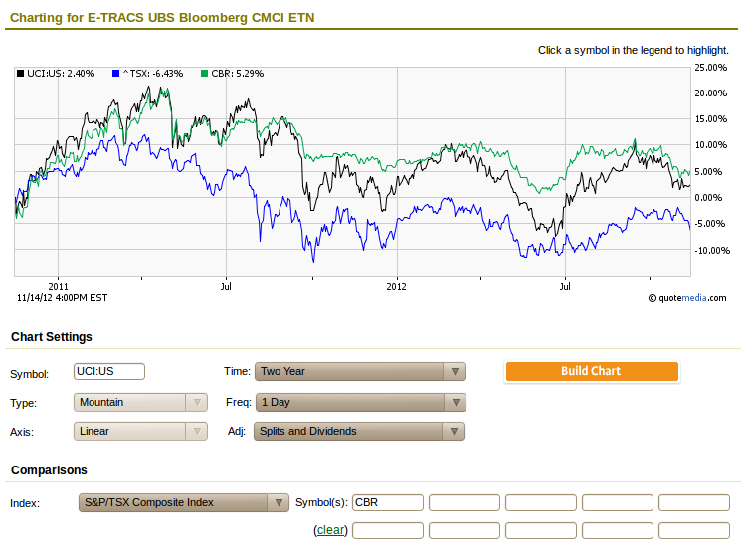The image size is (746, 560).
Task: Open the Freq dropdown showing 1 Day
Action: 361,403
